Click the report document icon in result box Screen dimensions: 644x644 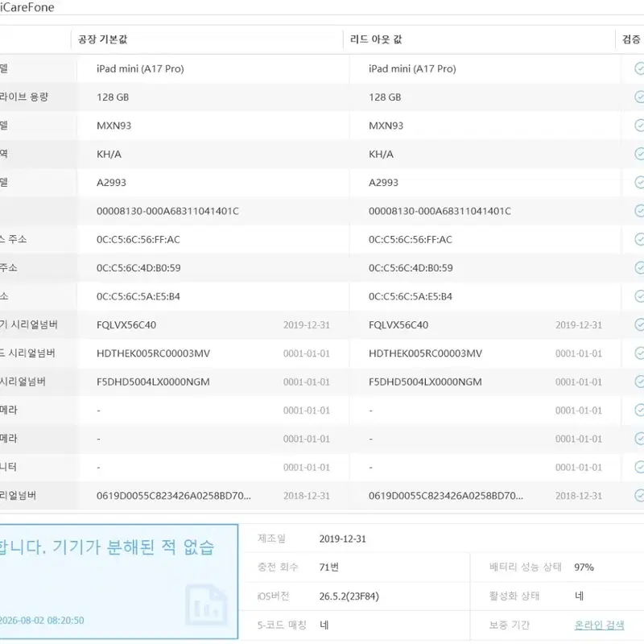[x=206, y=605]
